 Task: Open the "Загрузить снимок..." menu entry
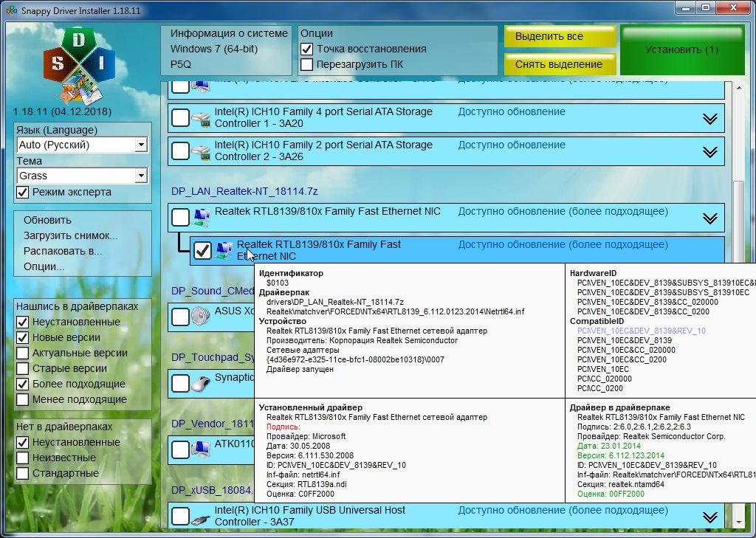tap(70, 235)
